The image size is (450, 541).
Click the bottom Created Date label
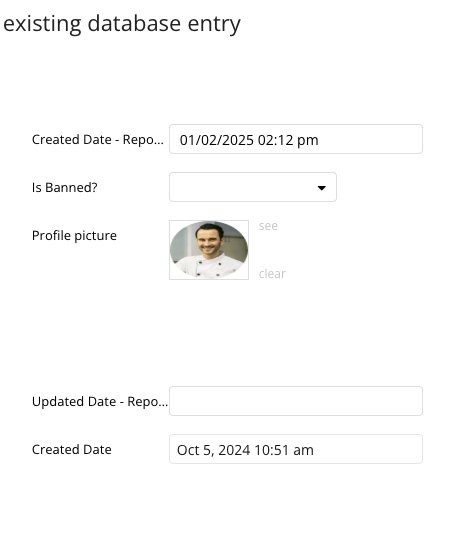(71, 449)
